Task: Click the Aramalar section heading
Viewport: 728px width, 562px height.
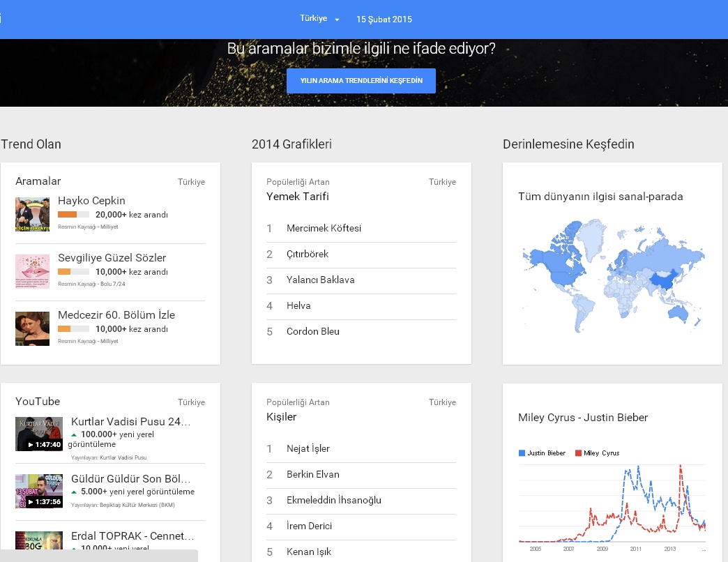Action: coord(38,181)
